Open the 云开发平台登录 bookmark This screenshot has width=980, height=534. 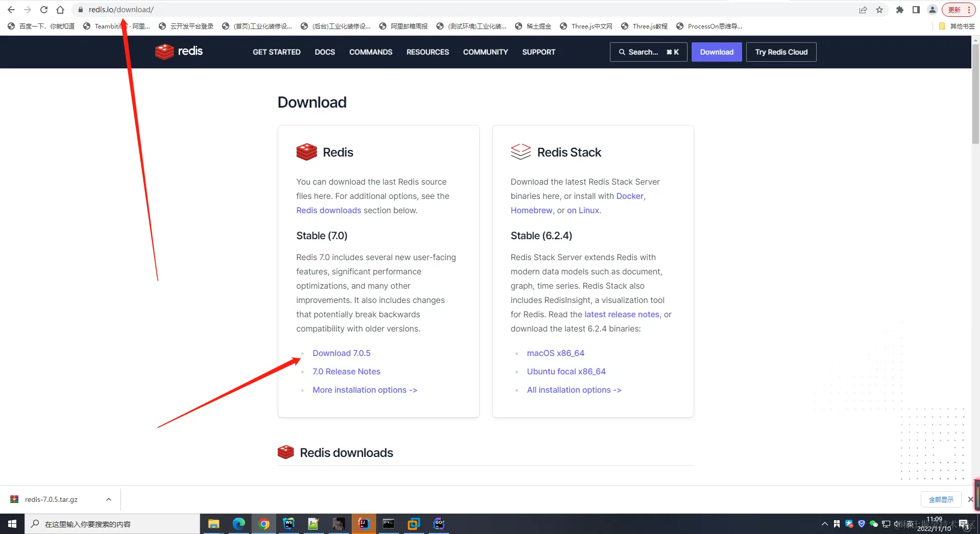[x=186, y=26]
